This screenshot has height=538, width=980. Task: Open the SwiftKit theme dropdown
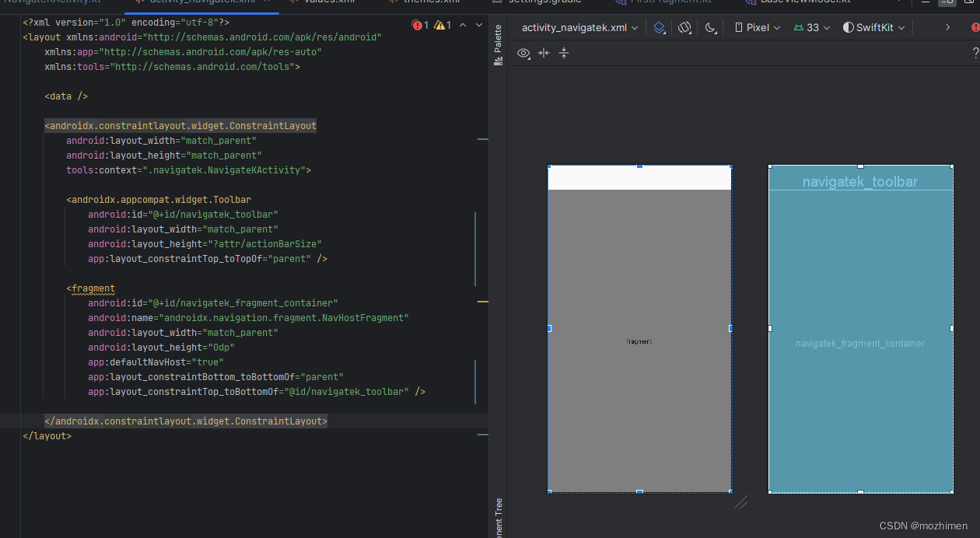pos(873,27)
